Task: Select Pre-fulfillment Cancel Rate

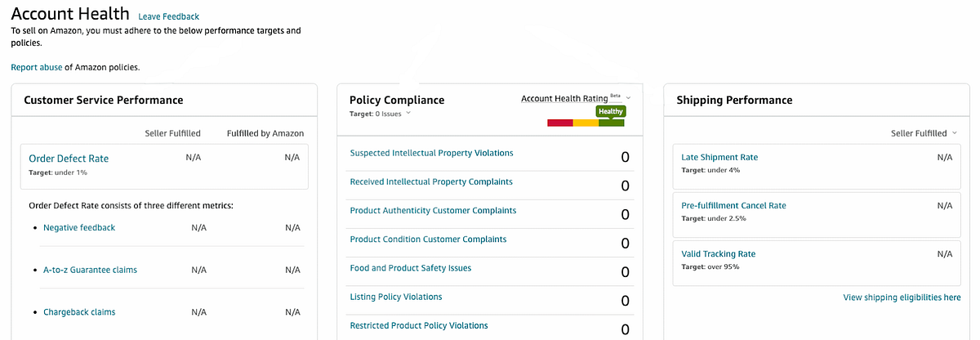Action: pos(733,206)
